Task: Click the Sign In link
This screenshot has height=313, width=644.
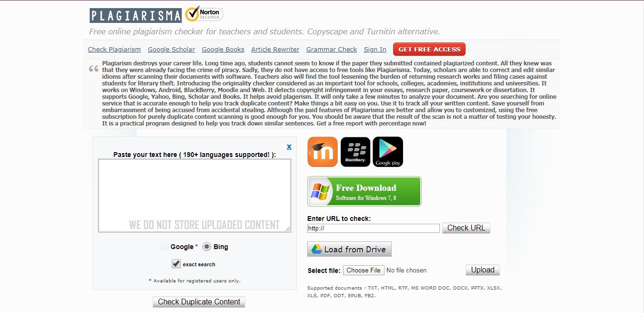Action: (x=375, y=50)
